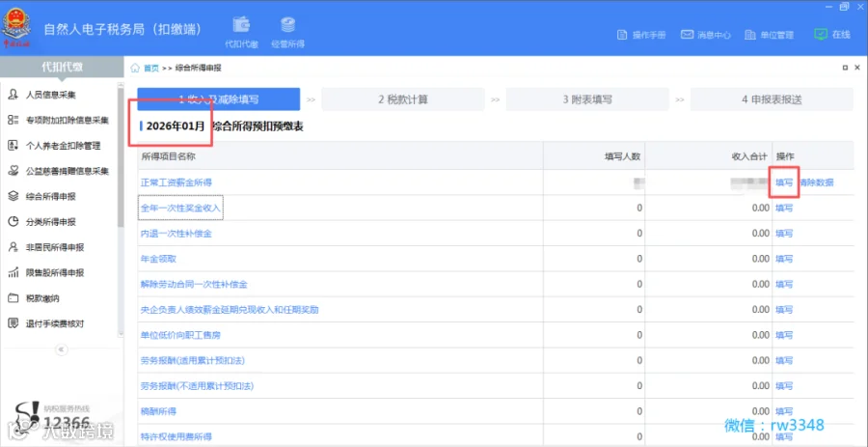Select 综合所得申报 in the sidebar
The width and height of the screenshot is (868, 447).
[x=51, y=197]
